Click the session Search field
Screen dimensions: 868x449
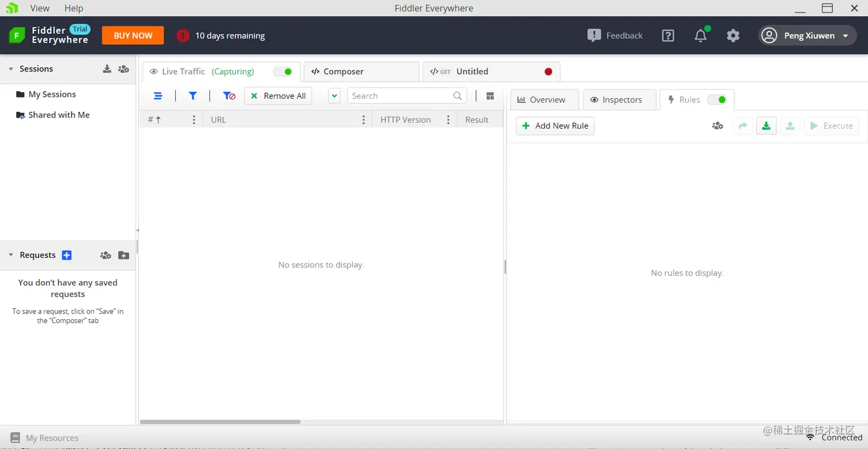click(407, 96)
